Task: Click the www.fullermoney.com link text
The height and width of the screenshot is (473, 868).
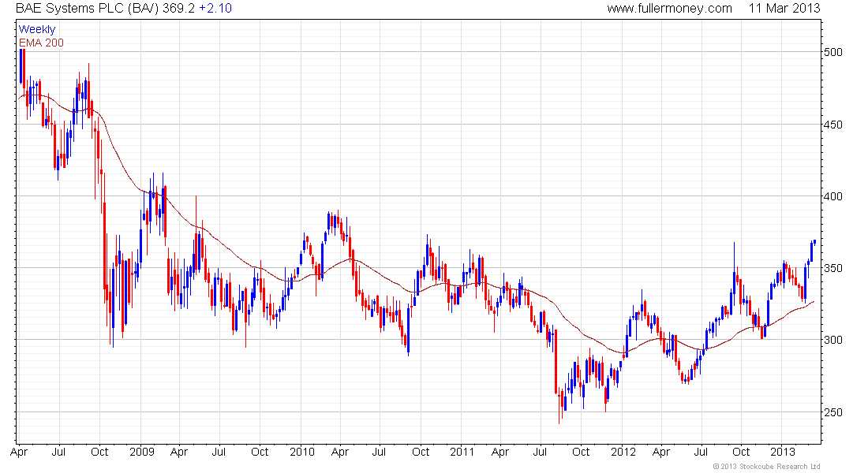Action: (x=669, y=9)
